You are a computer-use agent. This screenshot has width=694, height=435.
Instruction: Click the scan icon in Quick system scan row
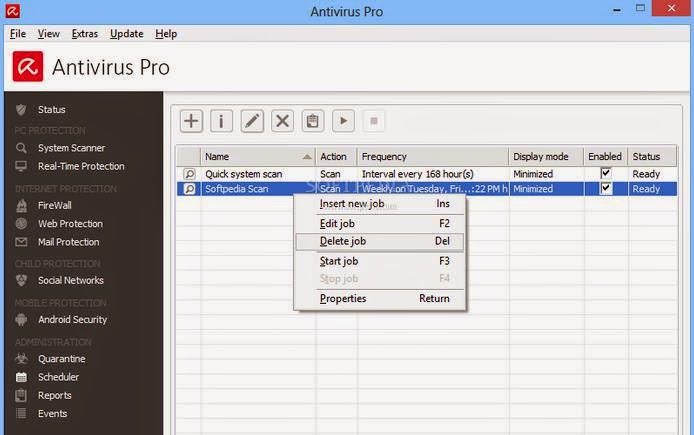point(189,174)
